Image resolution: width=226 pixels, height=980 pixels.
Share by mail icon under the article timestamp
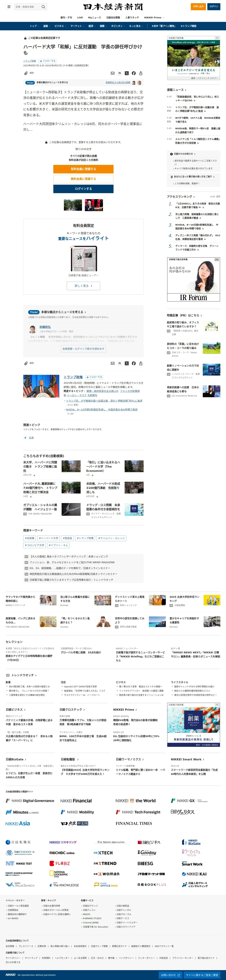tap(112, 73)
